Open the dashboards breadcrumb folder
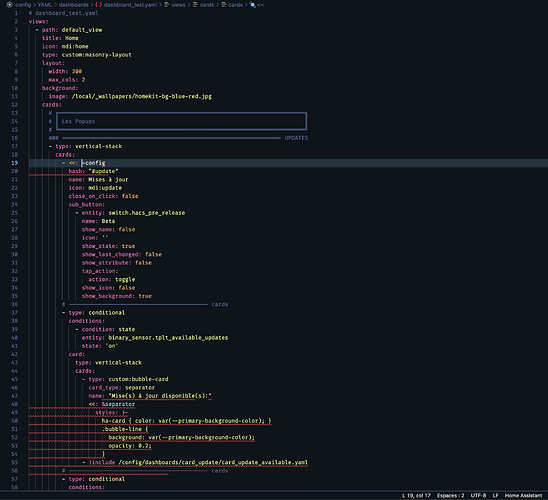Screen dimensions: 548x500 pyautogui.click(x=73, y=5)
